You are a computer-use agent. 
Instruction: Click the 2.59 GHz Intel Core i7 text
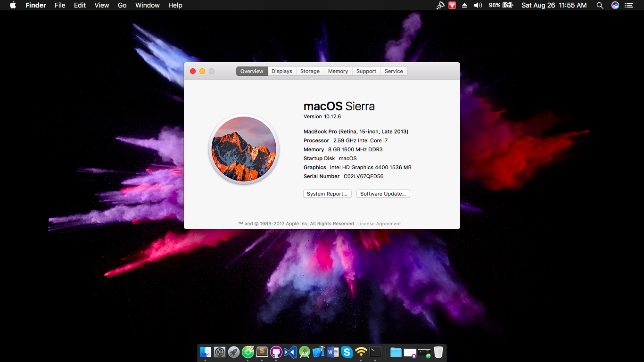(x=361, y=140)
